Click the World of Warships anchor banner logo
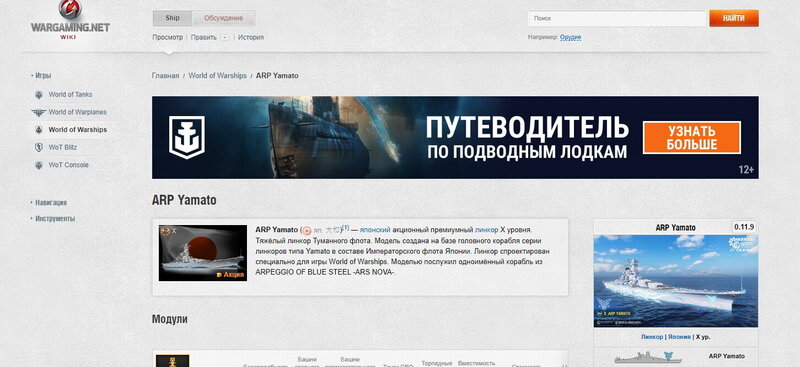Screen dimensions: 800x367 [x=187, y=137]
